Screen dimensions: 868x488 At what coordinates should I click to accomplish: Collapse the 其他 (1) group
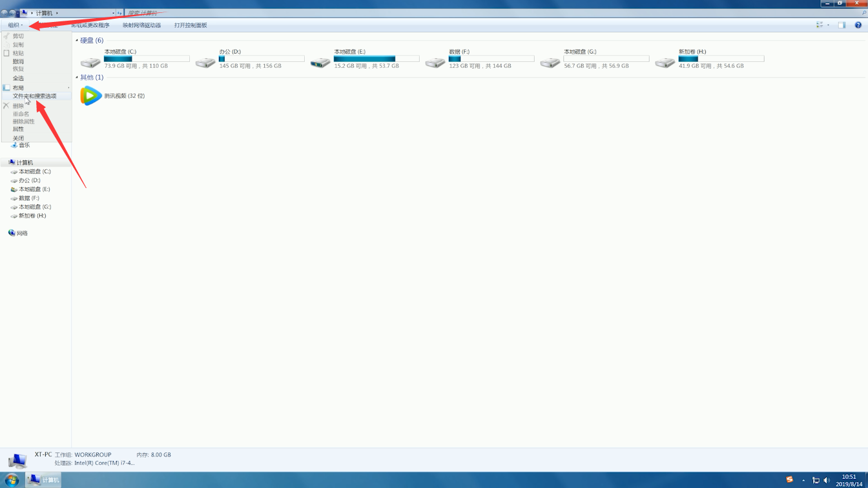[x=77, y=78]
